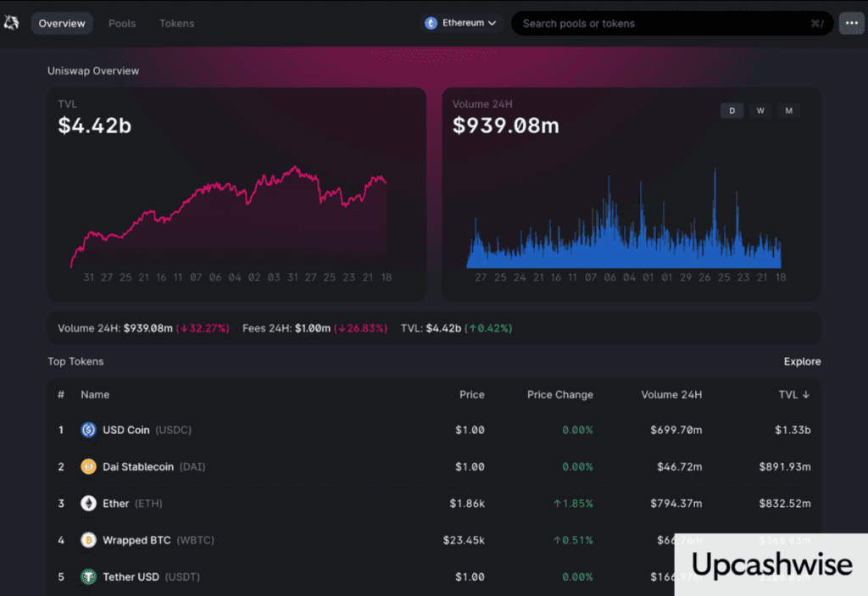Click the Wrapped BTC token icon
Image resolution: width=868 pixels, height=596 pixels.
click(88, 540)
